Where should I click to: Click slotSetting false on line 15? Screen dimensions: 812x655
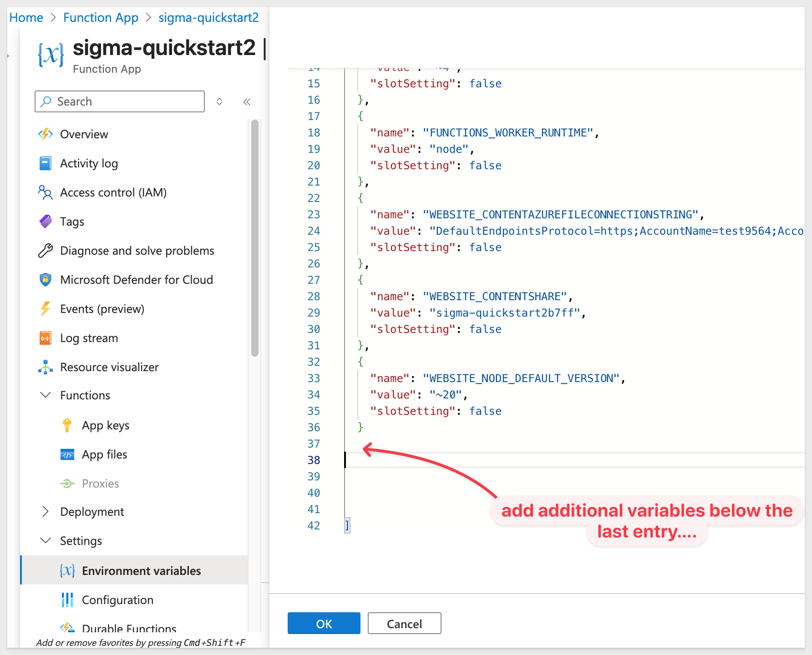tap(436, 83)
